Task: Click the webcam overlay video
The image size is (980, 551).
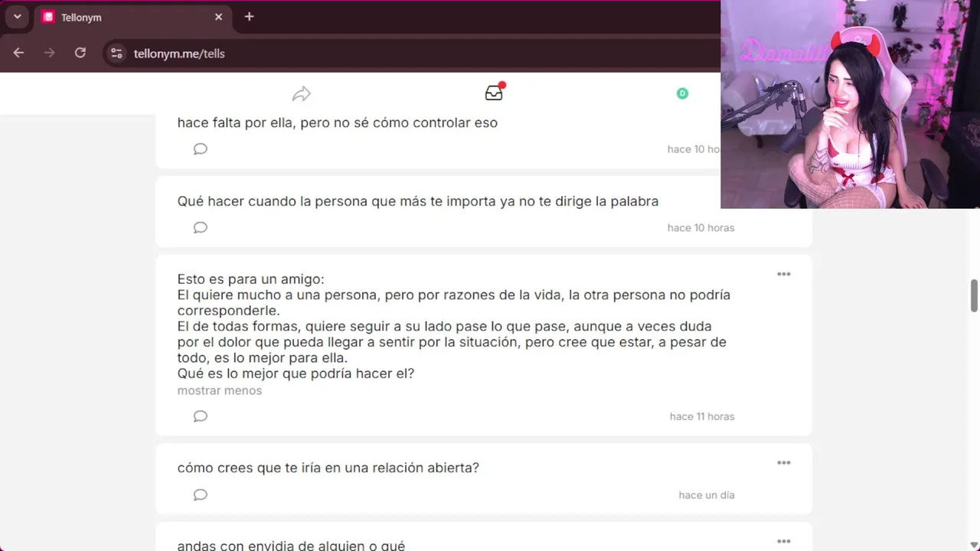Action: coord(850,104)
